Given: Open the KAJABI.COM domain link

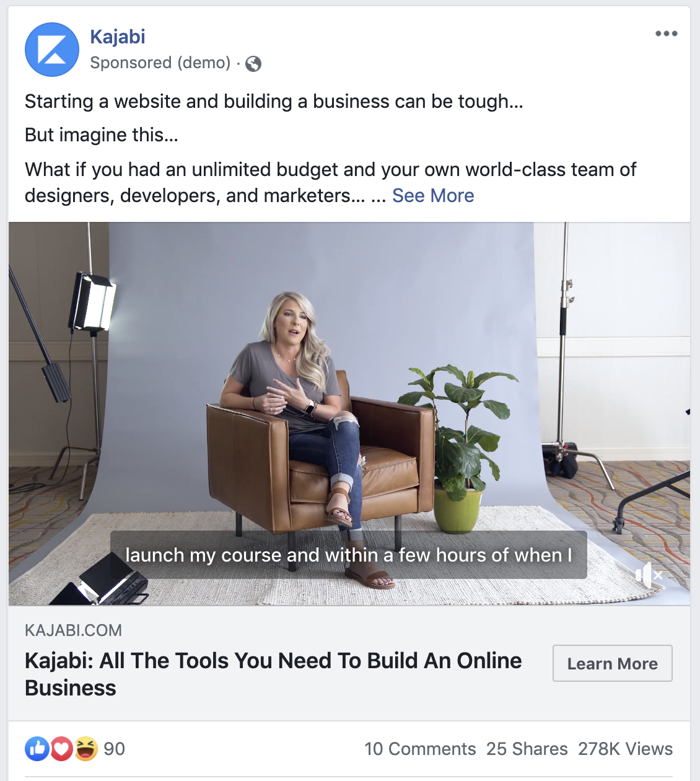Looking at the screenshot, I should pyautogui.click(x=73, y=630).
